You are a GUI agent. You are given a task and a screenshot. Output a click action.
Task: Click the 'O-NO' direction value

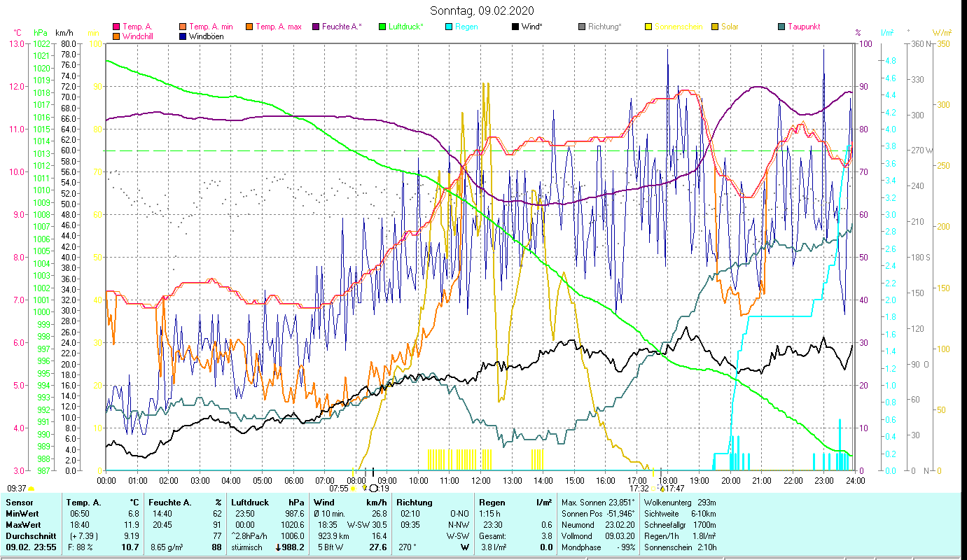(x=459, y=514)
